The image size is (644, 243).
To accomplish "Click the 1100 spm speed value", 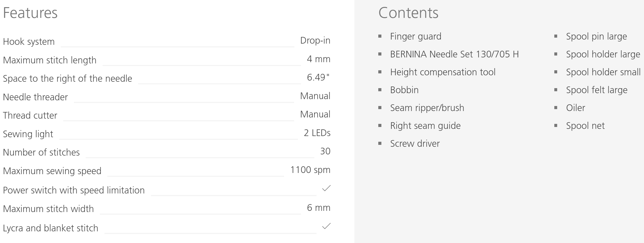I will pyautogui.click(x=310, y=170).
